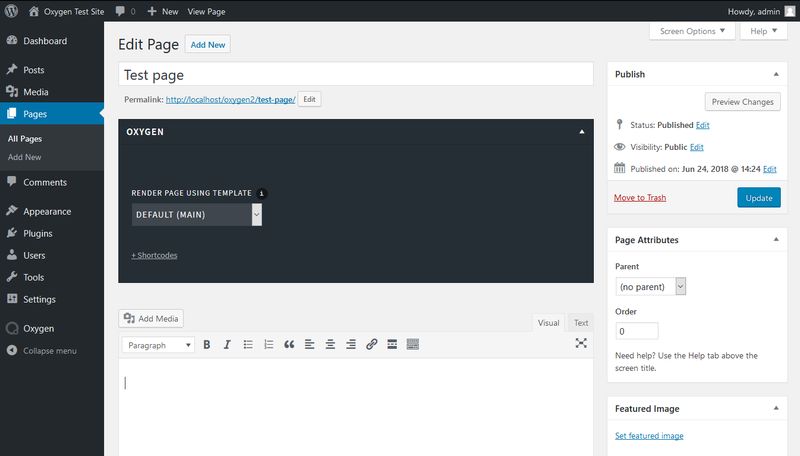Select All Pages submenu item
The image size is (800, 456).
(24, 139)
